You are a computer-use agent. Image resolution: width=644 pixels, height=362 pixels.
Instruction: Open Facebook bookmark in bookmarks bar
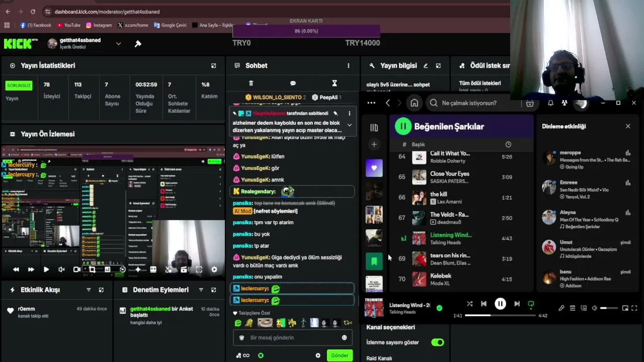coord(36,25)
